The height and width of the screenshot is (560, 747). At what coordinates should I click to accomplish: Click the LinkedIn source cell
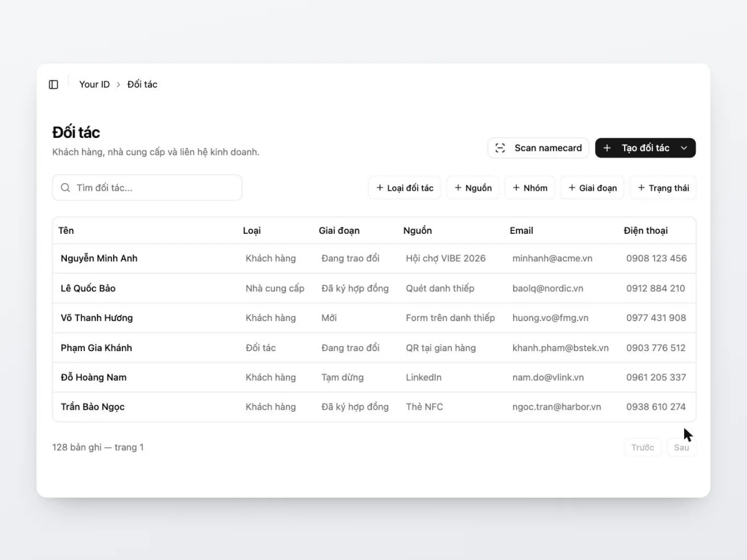click(424, 377)
